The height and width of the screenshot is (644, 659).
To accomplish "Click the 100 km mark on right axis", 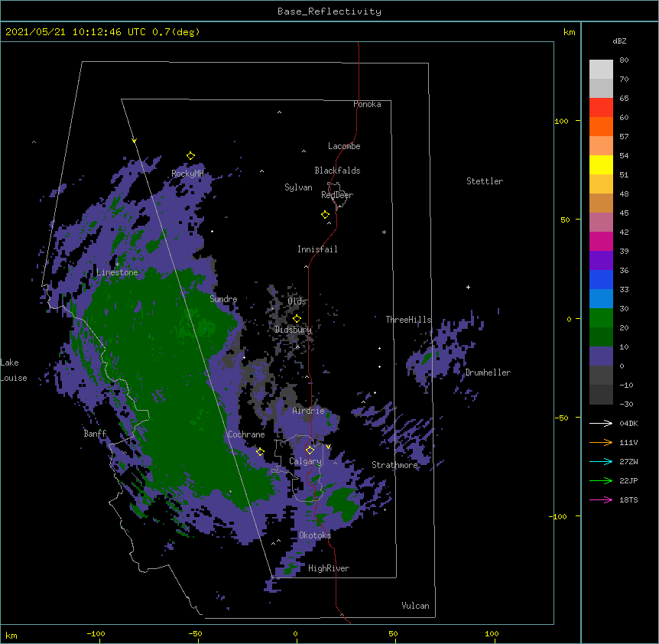I will point(561,121).
